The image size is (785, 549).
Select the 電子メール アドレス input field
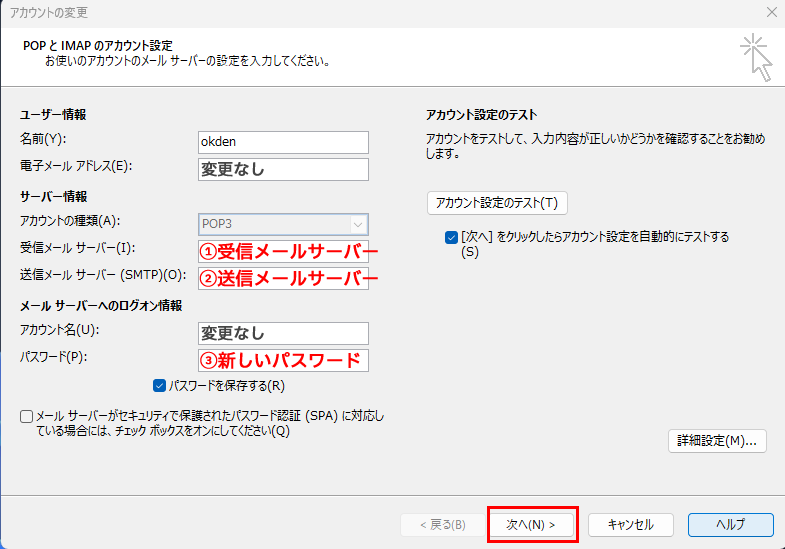[283, 169]
